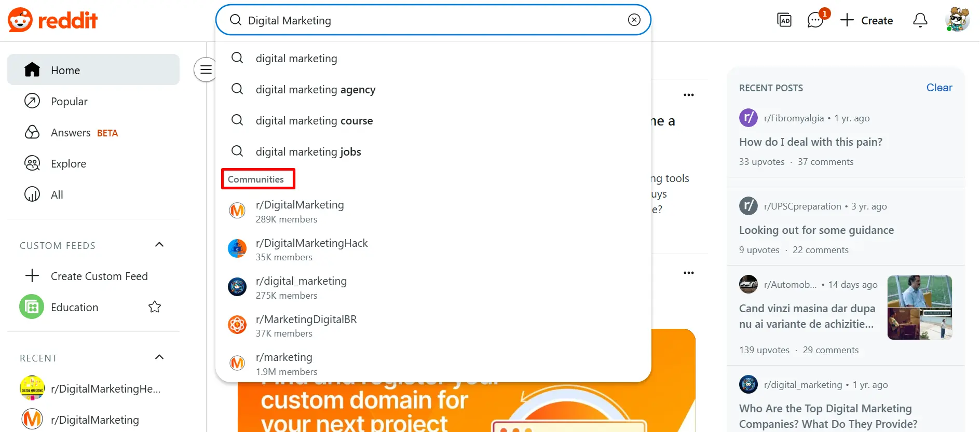The image size is (980, 432).
Task: Go to the Popular feed
Action: coord(69,102)
